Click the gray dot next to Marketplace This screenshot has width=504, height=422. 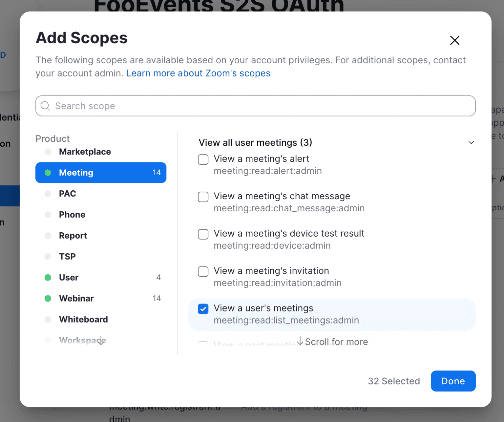[48, 152]
